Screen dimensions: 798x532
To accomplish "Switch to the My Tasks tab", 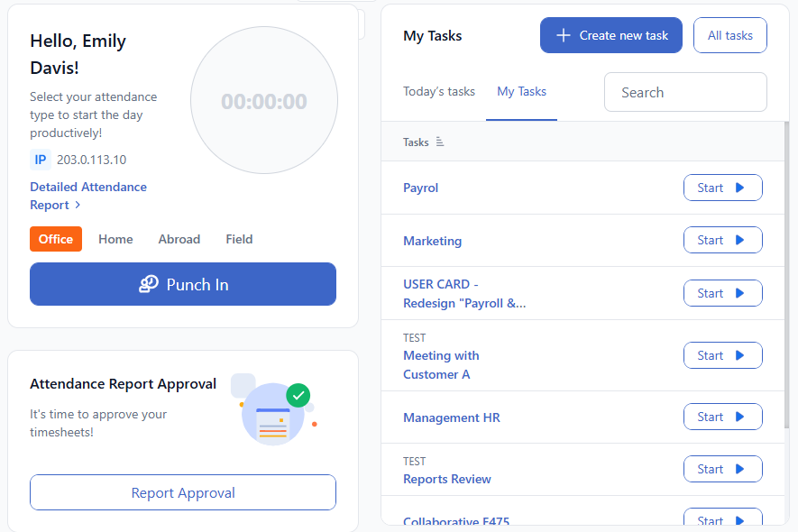I will click(x=522, y=92).
